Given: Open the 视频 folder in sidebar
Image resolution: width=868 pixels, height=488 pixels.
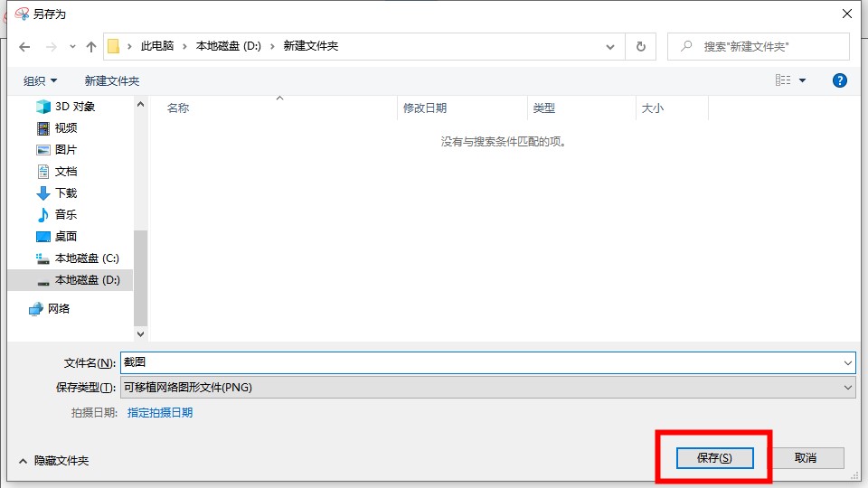Looking at the screenshot, I should 66,127.
